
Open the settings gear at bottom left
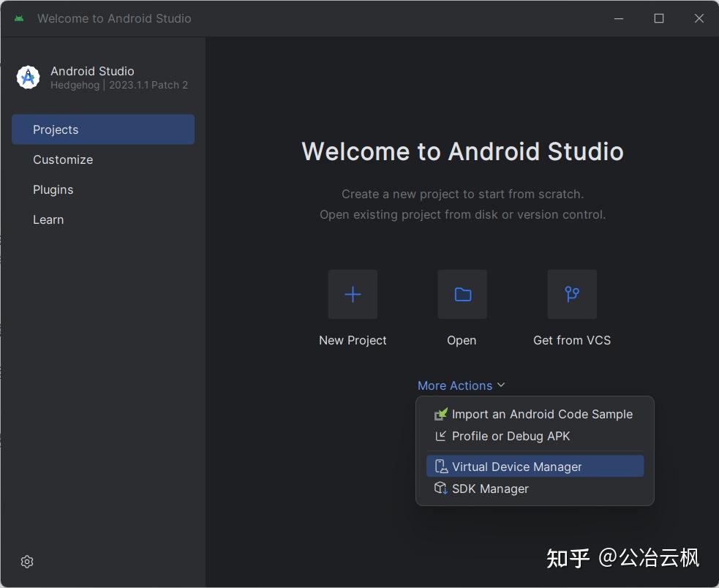pyautogui.click(x=27, y=562)
